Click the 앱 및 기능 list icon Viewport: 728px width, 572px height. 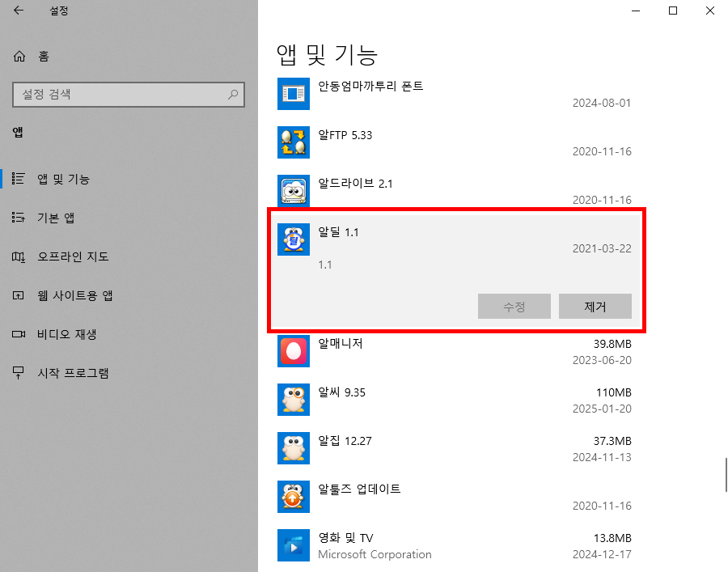(18, 178)
